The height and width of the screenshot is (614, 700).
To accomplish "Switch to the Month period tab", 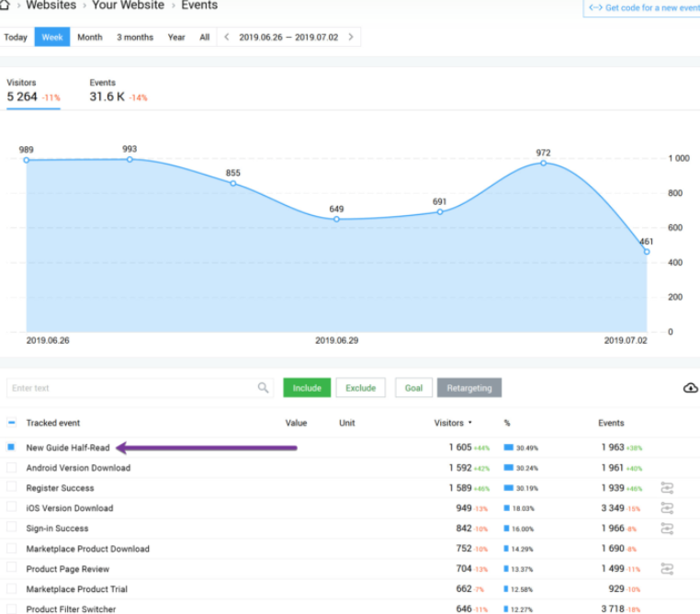I will (90, 38).
